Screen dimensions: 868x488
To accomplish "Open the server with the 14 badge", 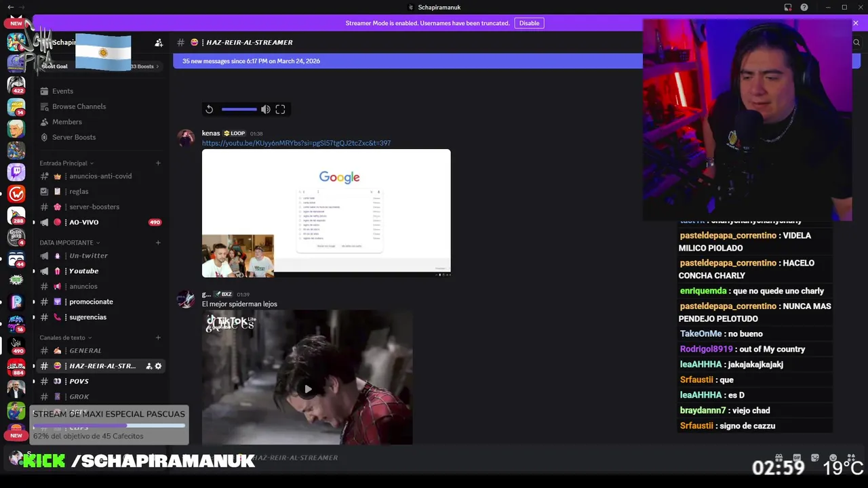I will 16,106.
